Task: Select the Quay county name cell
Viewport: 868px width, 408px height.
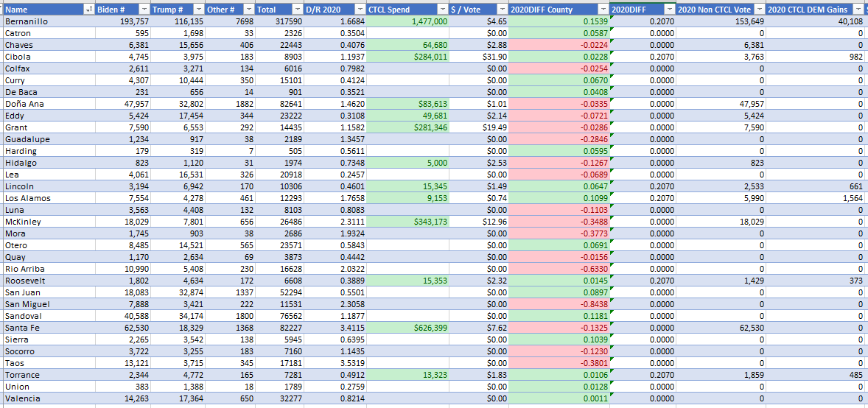Action: pyautogui.click(x=49, y=257)
